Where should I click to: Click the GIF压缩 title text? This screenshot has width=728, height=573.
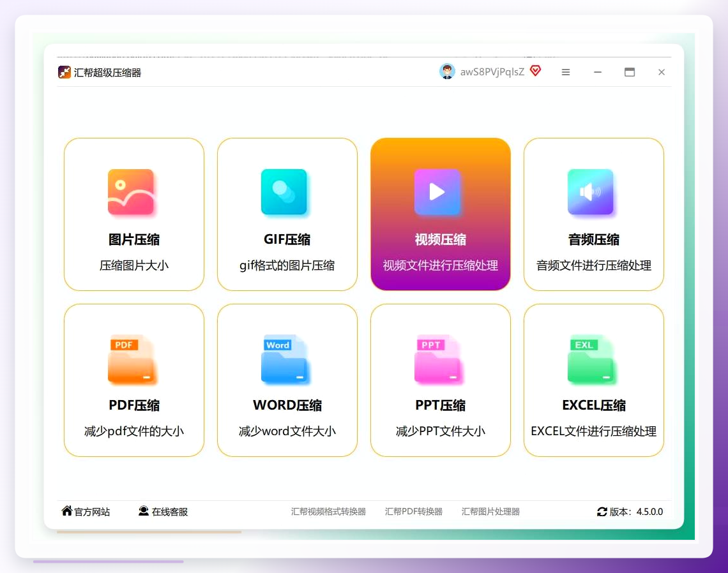click(287, 239)
